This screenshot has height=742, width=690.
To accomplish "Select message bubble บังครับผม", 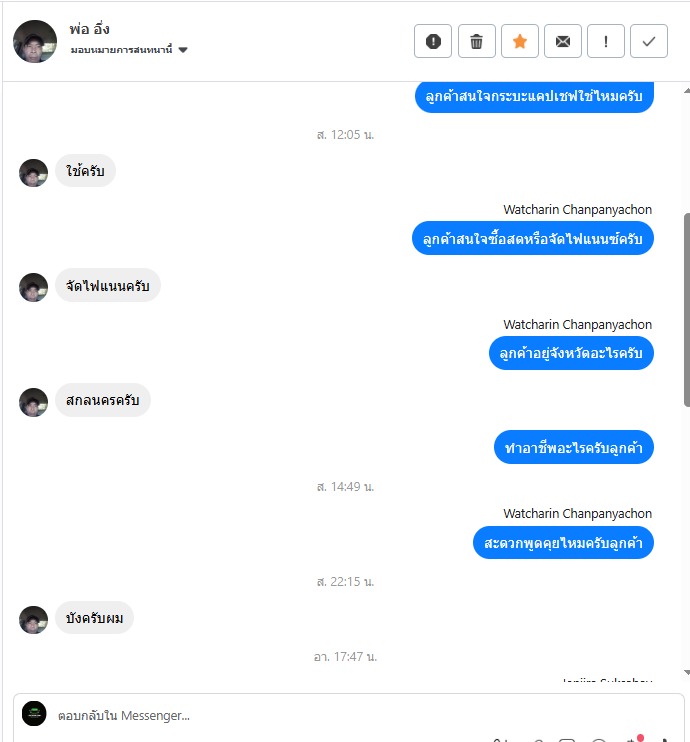I will pyautogui.click(x=95, y=618).
